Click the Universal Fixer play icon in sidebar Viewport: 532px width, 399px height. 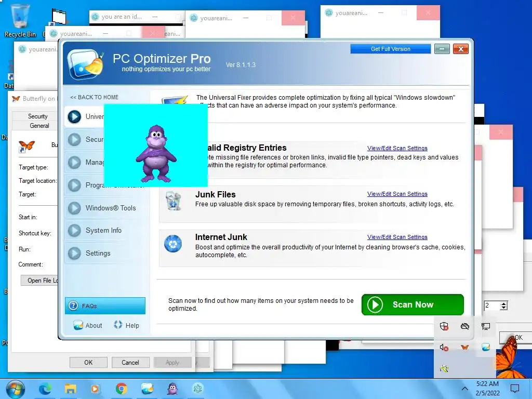pyautogui.click(x=74, y=117)
